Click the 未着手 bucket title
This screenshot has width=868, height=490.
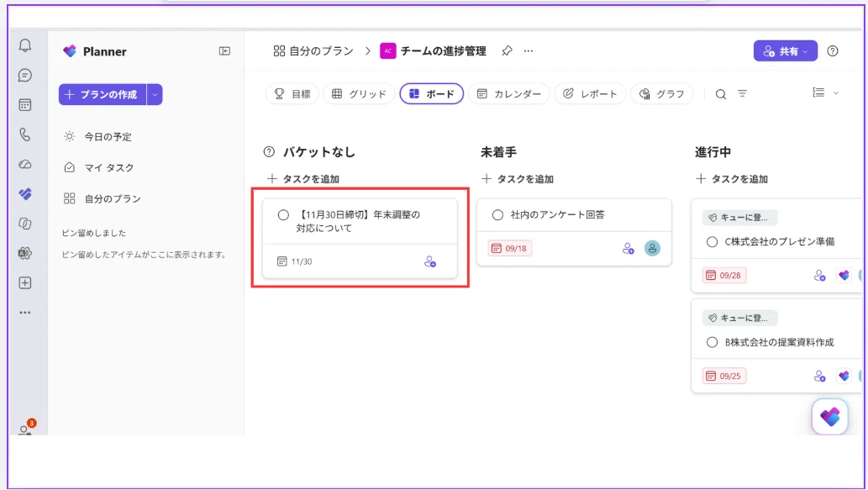(499, 151)
